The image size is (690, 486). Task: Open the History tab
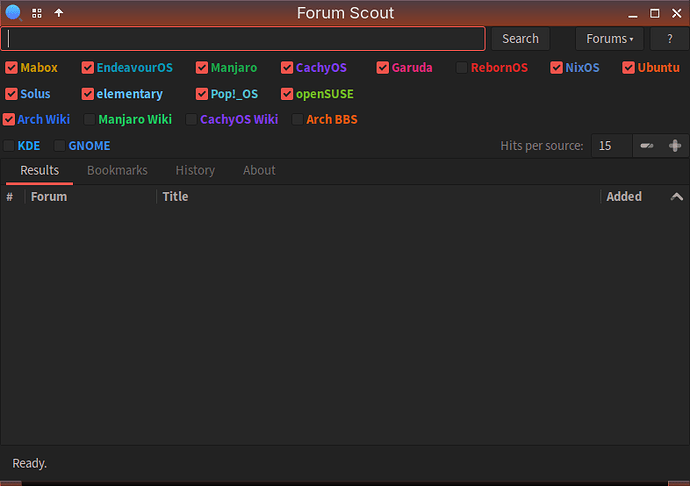click(x=195, y=171)
